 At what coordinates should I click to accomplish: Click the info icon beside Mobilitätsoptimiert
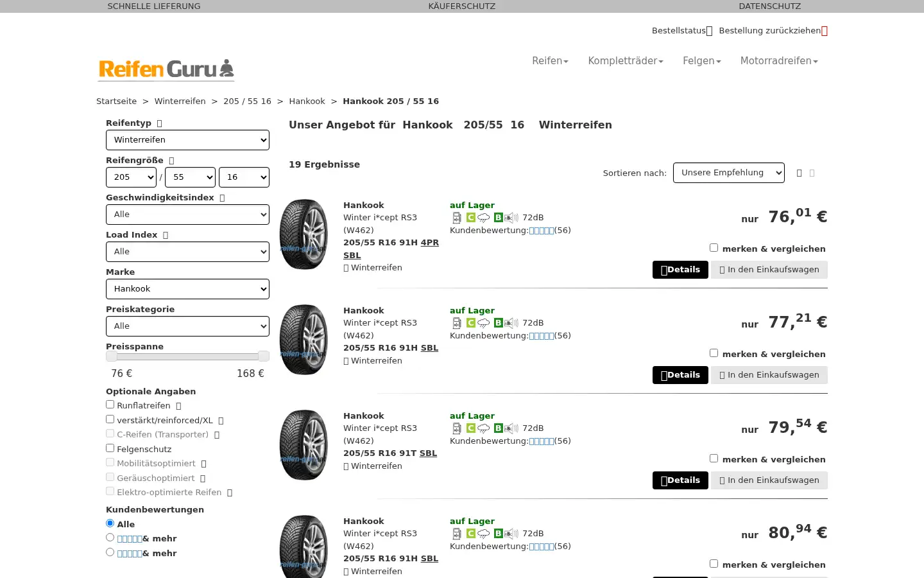[203, 464]
